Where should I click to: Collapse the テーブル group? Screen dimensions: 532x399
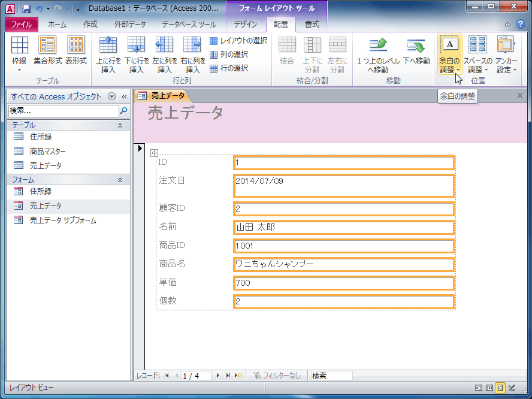point(120,125)
